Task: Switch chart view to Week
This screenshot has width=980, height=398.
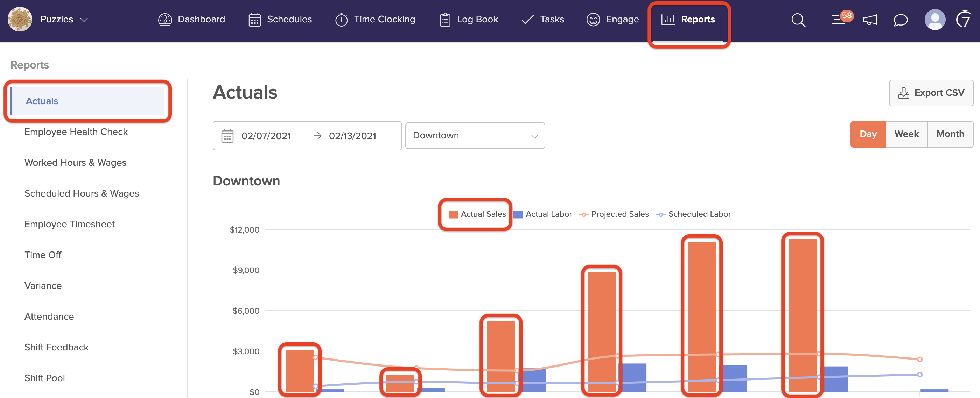Action: pyautogui.click(x=906, y=134)
